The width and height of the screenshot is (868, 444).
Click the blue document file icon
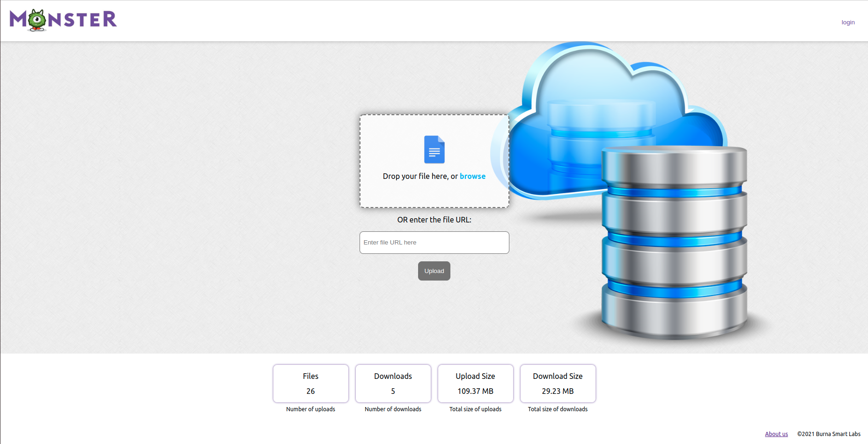click(x=434, y=149)
